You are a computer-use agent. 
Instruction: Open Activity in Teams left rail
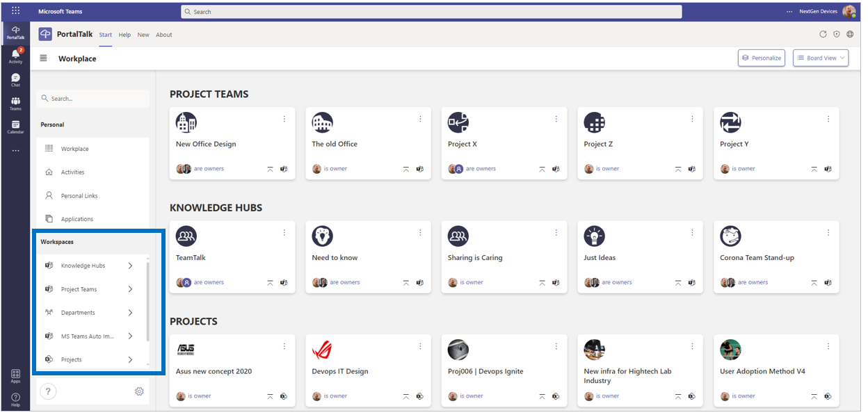tap(15, 56)
